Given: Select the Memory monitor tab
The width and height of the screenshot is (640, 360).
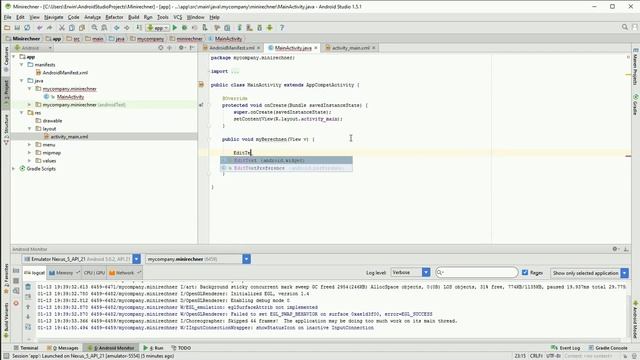Looking at the screenshot, I should click(x=64, y=273).
